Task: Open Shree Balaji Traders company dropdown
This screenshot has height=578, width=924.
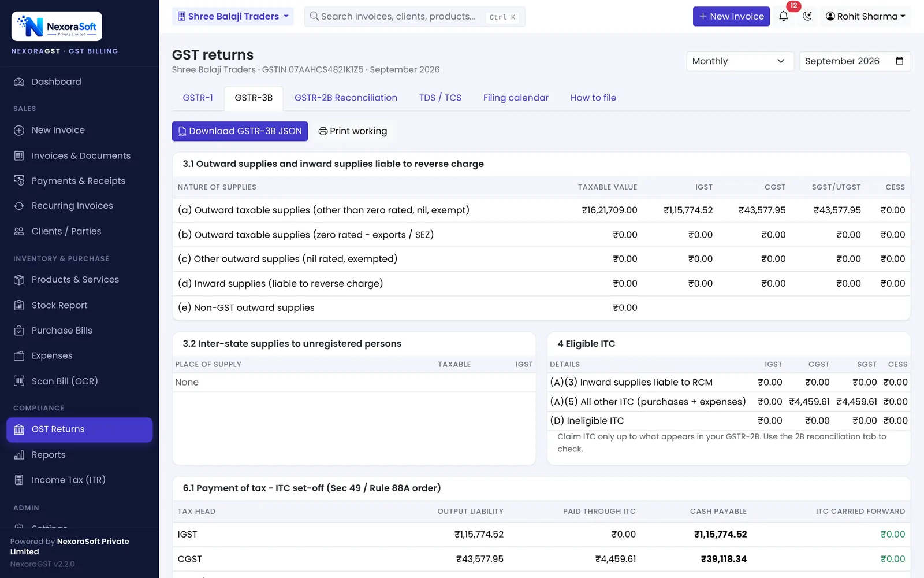Action: point(233,16)
